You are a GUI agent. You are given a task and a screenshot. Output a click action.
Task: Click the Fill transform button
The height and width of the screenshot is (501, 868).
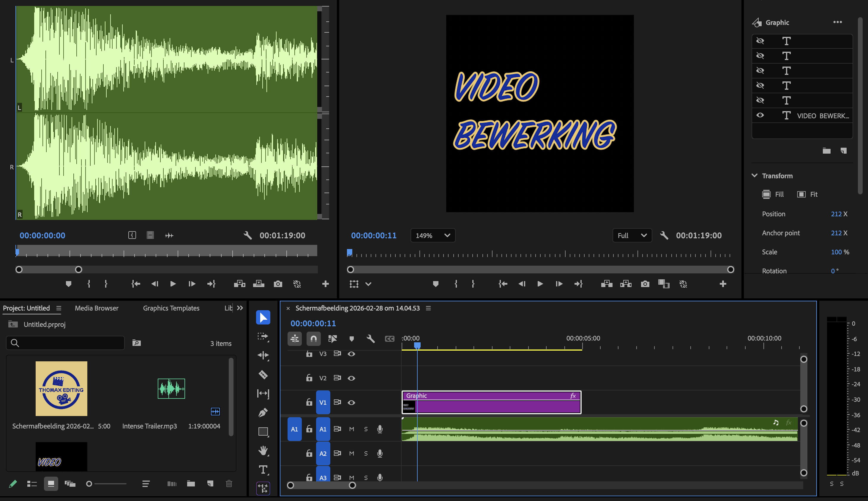[x=773, y=194]
